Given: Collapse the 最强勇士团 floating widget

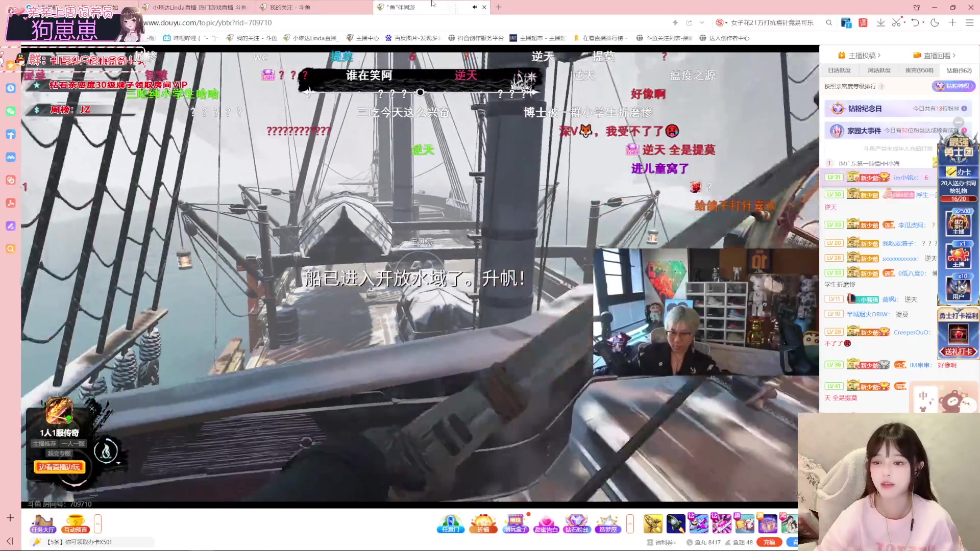Looking at the screenshot, I should [959, 122].
